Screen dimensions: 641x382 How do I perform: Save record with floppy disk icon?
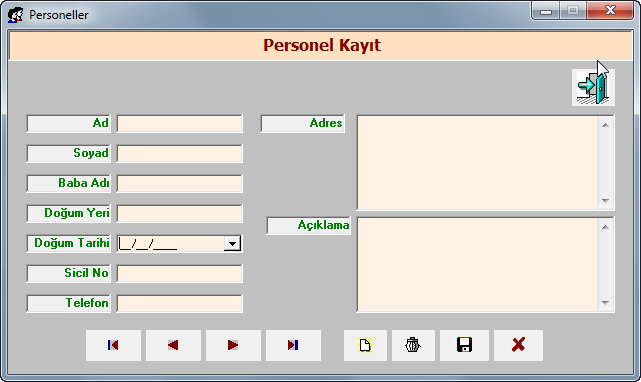(x=464, y=345)
